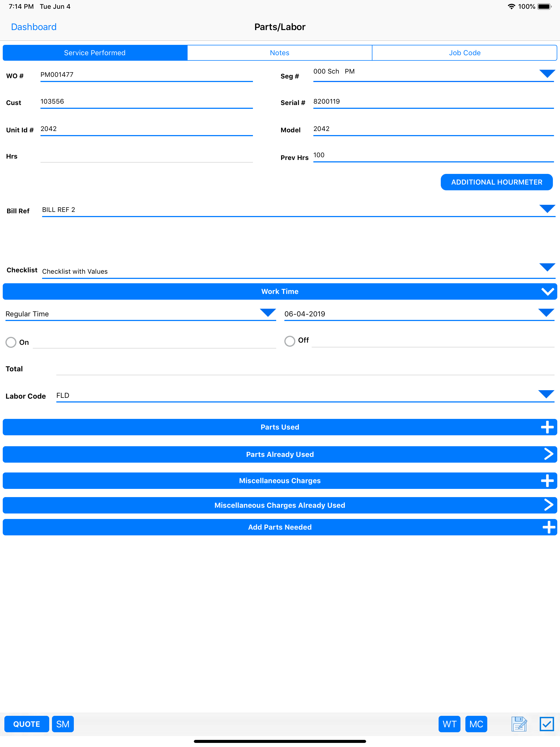
Task: Tap the Prev Hrs field 100
Action: pyautogui.click(x=433, y=155)
